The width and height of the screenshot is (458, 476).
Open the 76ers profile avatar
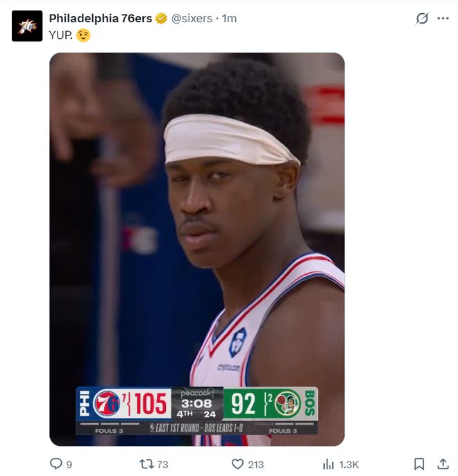tap(27, 26)
